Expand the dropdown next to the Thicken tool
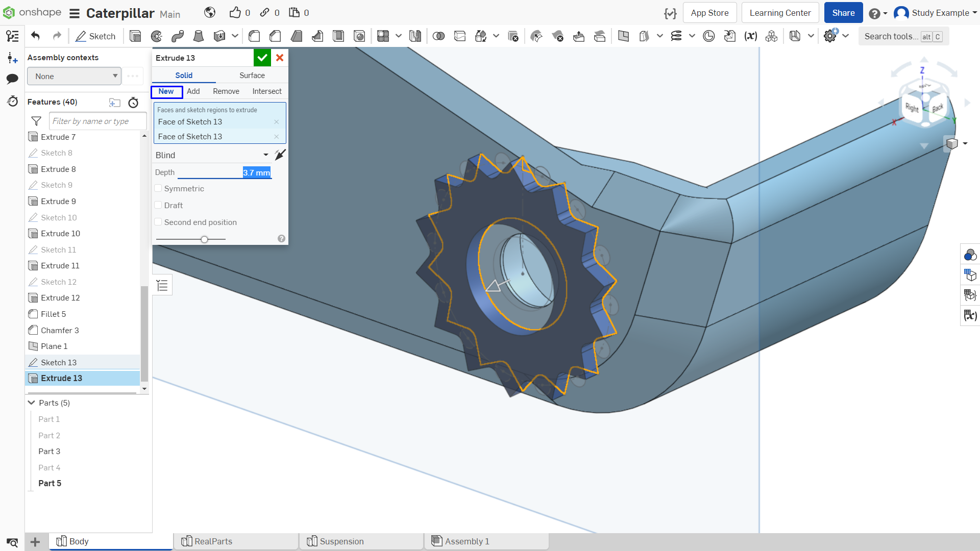This screenshot has width=980, height=551. [x=235, y=36]
